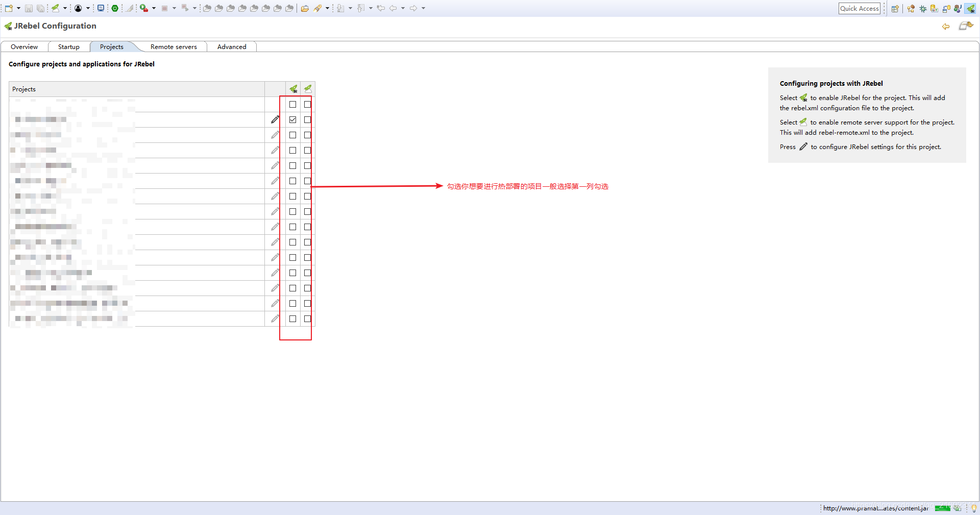Image resolution: width=980 pixels, height=515 pixels.
Task: Click the Run with toolbox icon
Action: click(144, 8)
